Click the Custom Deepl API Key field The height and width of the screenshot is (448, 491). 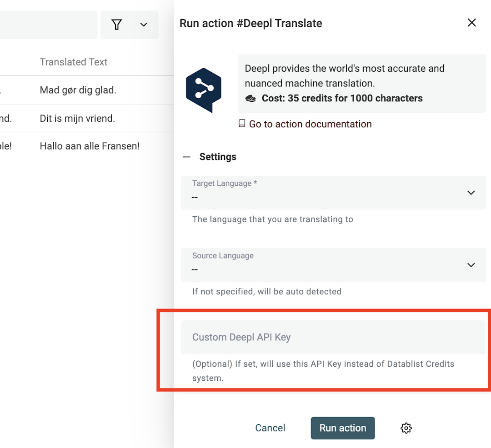point(333,337)
